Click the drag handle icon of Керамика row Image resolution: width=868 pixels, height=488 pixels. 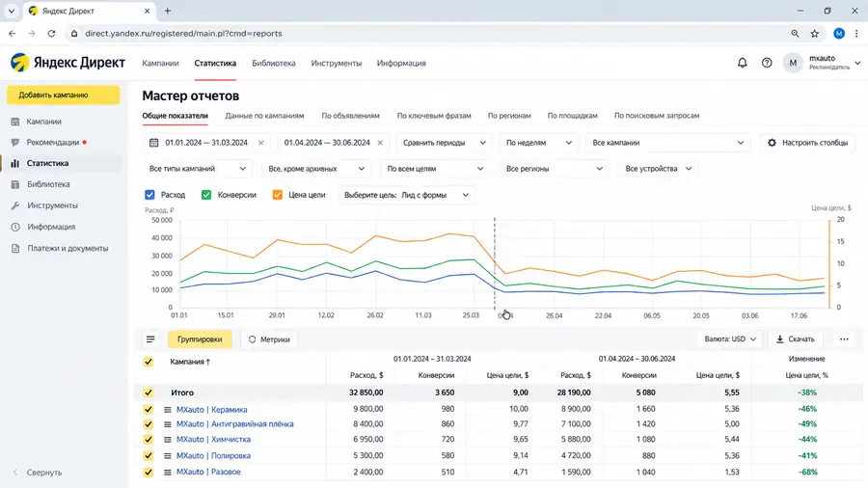point(168,410)
